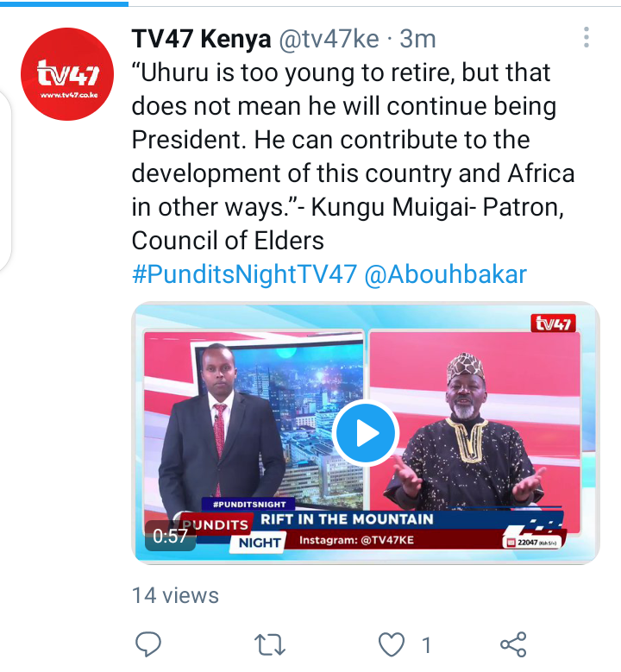Tap the retweet arrows icon

click(x=270, y=644)
